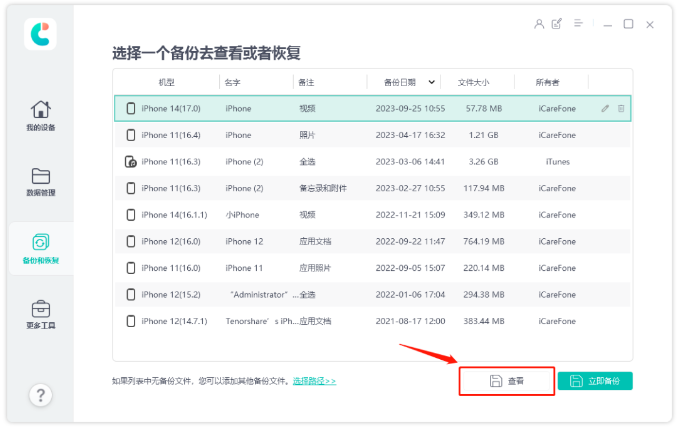This screenshot has height=429, width=677.
Task: Click the 立即备份 button
Action: 595,381
